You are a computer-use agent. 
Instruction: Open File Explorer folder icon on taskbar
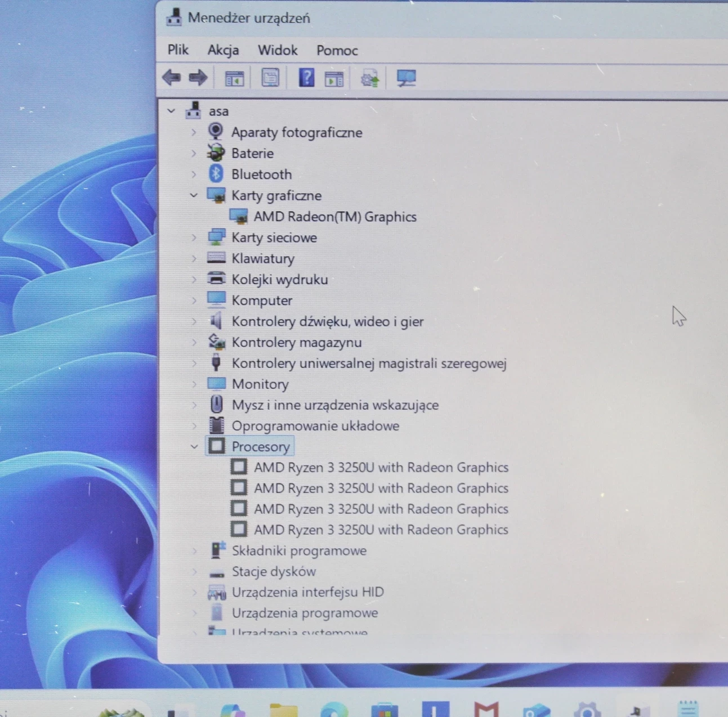[x=284, y=710]
